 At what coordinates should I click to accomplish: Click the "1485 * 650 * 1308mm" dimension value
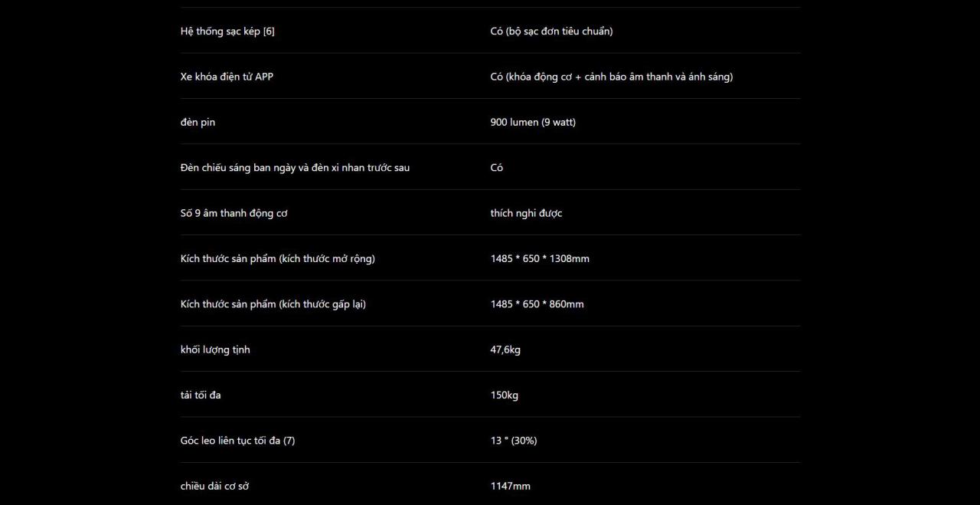point(540,259)
